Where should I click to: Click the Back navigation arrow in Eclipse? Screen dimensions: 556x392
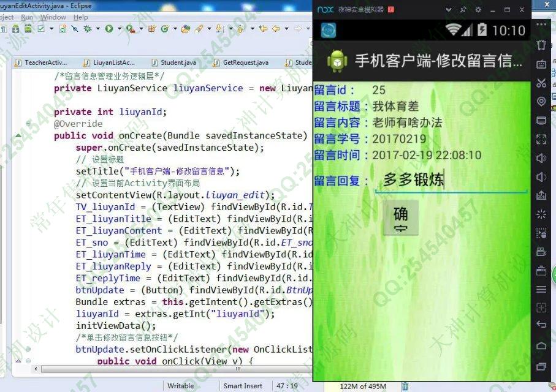coord(276,29)
